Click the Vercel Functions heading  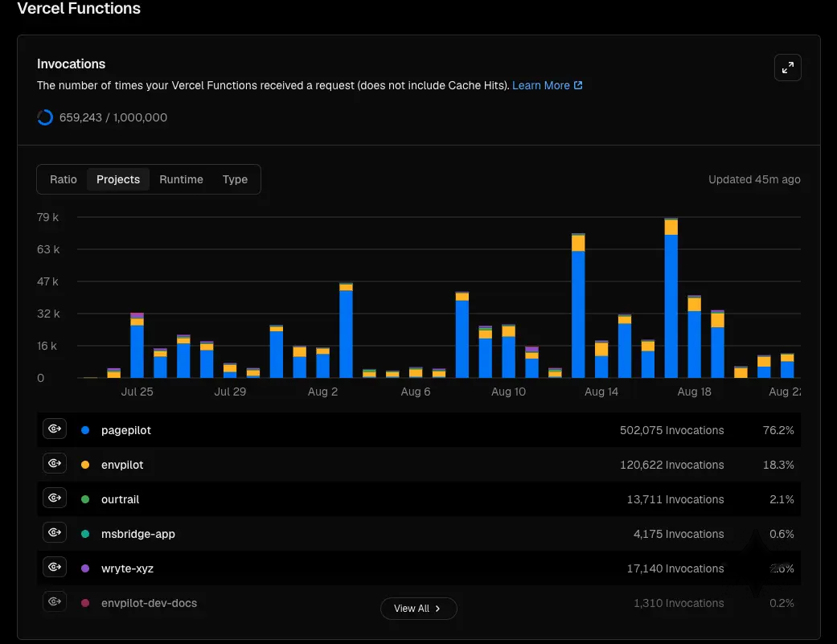click(79, 9)
